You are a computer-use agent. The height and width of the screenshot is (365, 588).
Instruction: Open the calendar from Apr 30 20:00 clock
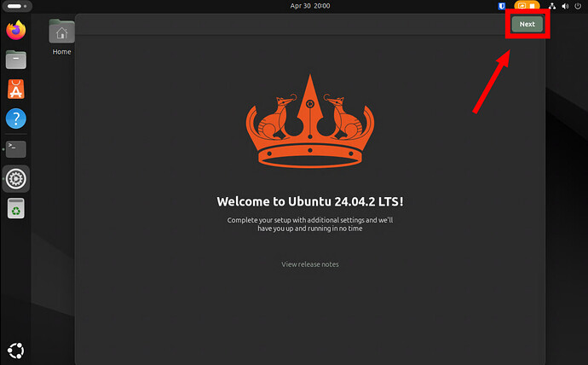[x=310, y=6]
